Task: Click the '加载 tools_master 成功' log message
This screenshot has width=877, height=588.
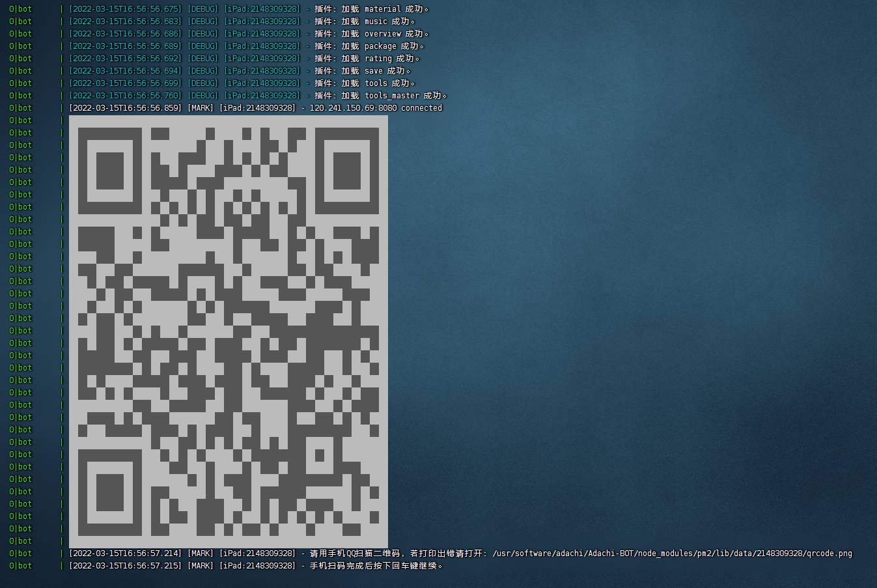Action: click(394, 96)
